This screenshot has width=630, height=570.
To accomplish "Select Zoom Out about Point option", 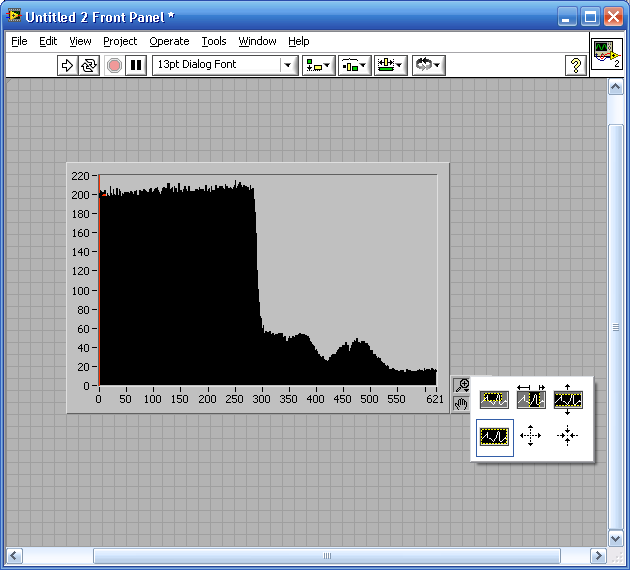I will point(568,437).
